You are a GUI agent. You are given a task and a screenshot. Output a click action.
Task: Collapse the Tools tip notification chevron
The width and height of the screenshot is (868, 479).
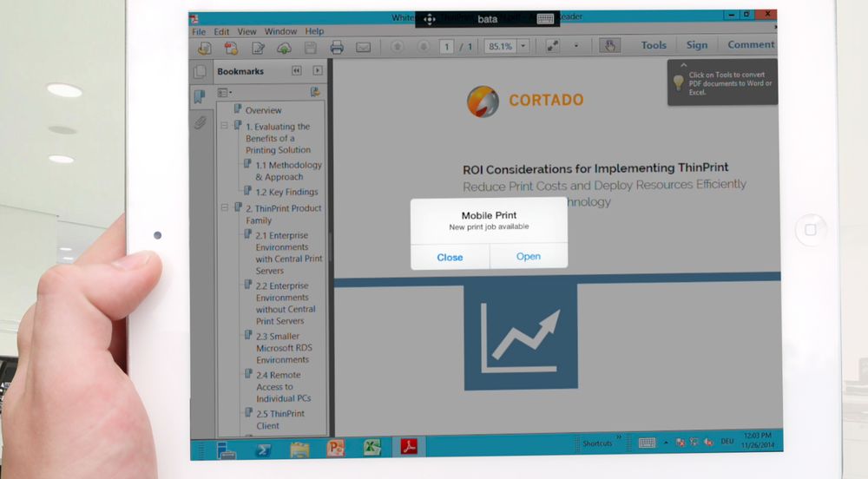click(684, 65)
